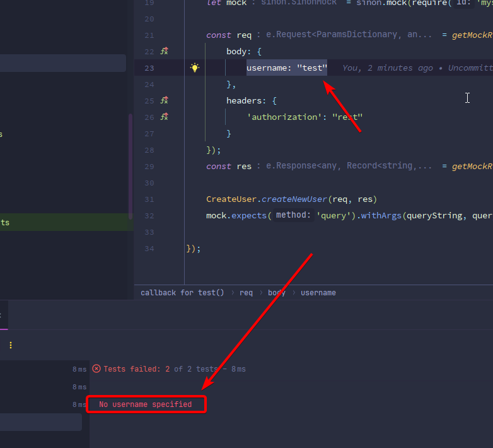Click the 'username' breadcrumb item

pyautogui.click(x=318, y=293)
